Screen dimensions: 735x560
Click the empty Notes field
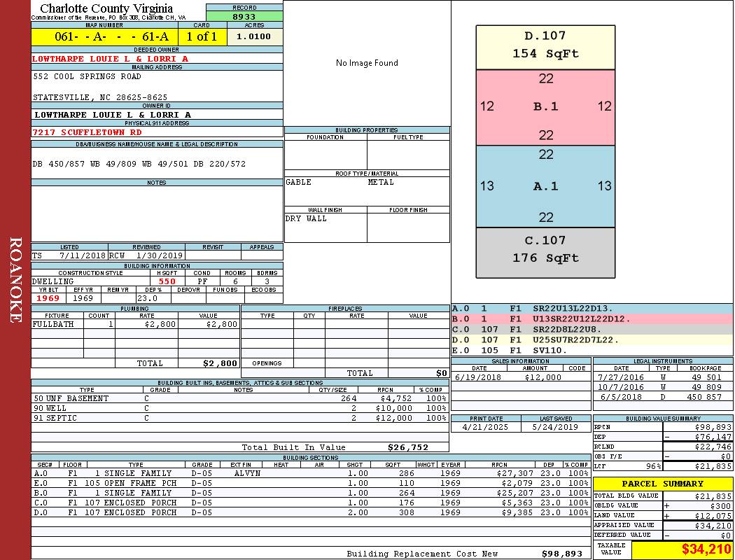(157, 213)
